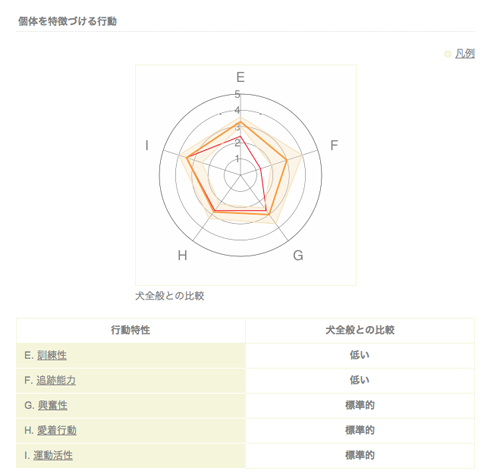
Task: Click the E axis label on radar chart
Action: click(x=240, y=77)
